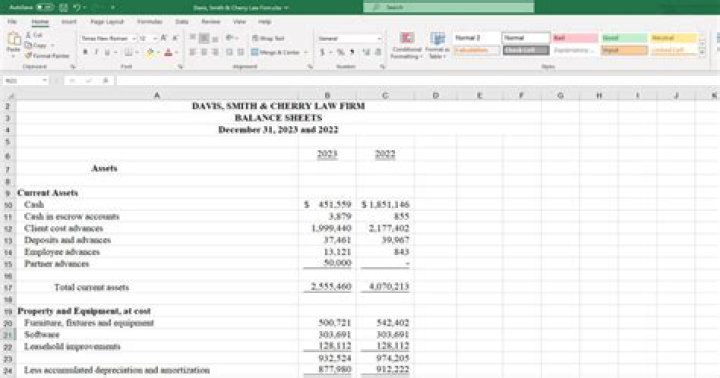Center text horizontally in the cell
Viewport: 720px width, 378px height.
[204, 52]
